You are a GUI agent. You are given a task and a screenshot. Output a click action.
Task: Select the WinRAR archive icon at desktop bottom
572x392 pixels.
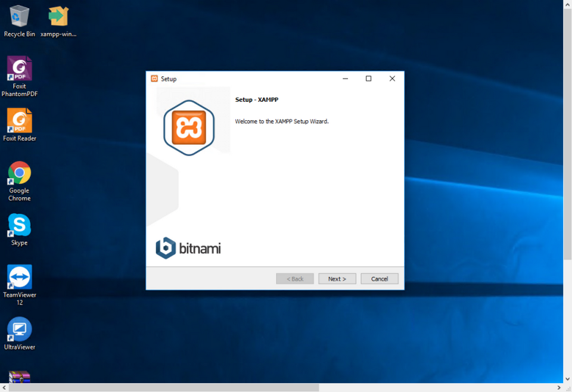coord(19,377)
